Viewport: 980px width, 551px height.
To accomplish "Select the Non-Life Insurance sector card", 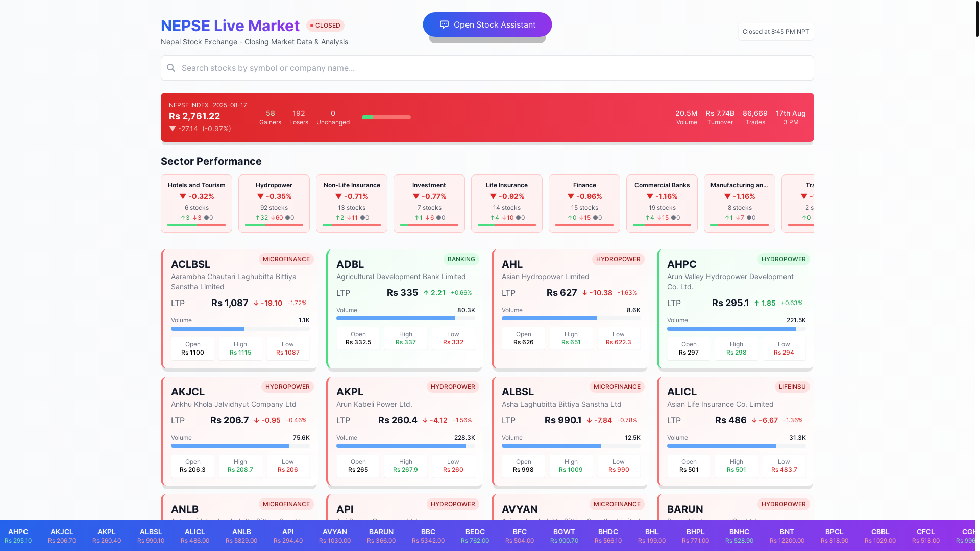I will coord(352,204).
